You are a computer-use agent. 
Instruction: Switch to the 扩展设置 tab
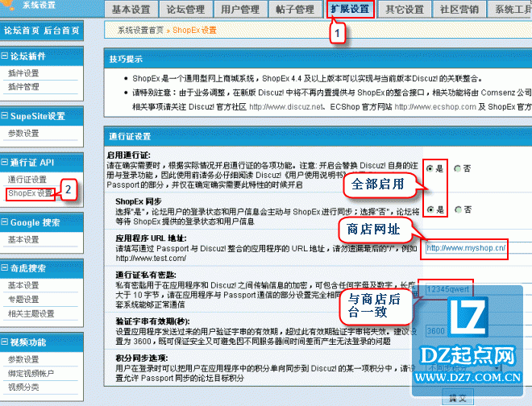[349, 10]
